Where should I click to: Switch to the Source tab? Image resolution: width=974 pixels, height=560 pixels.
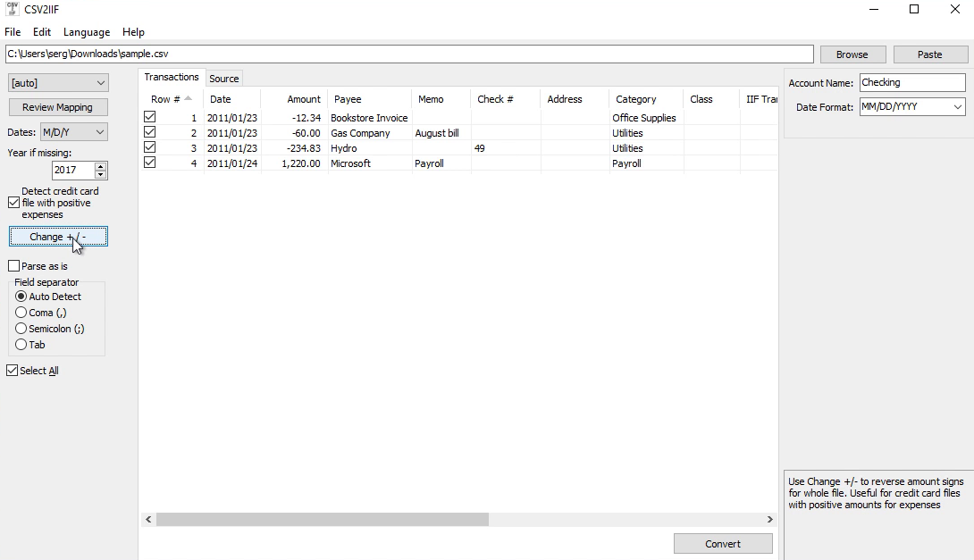click(223, 79)
